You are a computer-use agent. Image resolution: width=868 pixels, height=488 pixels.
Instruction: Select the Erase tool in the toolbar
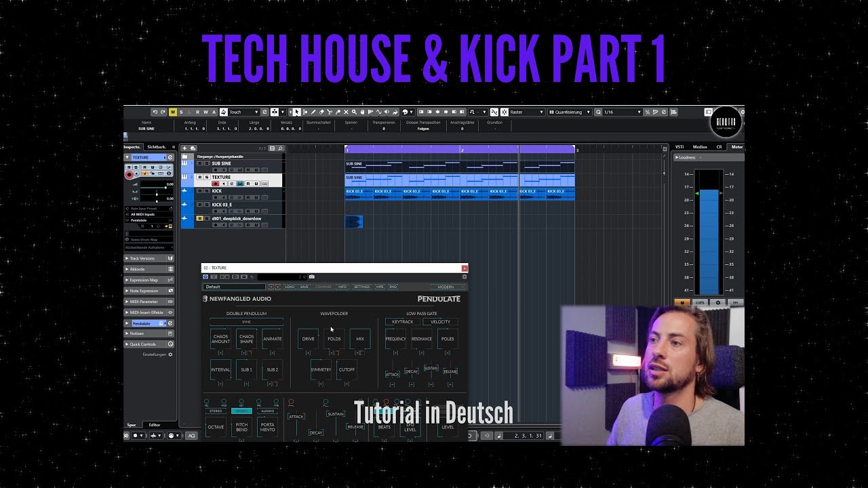point(321,112)
